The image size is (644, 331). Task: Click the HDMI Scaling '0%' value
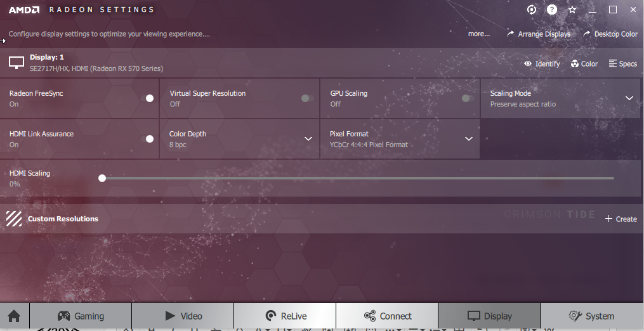(15, 184)
